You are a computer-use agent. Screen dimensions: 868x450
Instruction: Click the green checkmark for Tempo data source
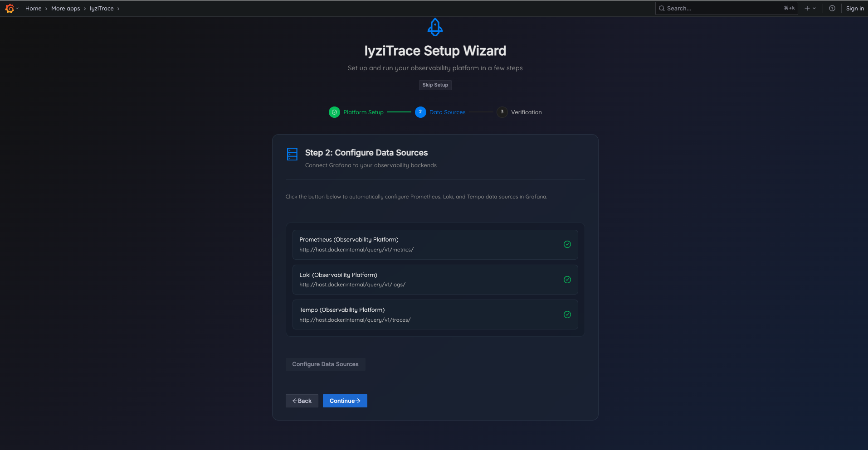point(567,315)
